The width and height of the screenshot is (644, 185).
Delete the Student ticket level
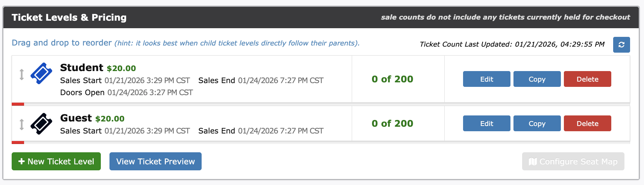point(587,79)
